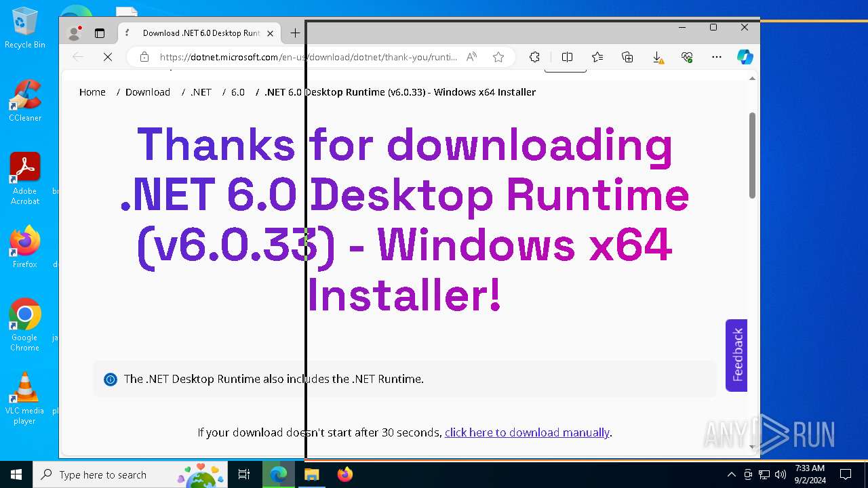
Task: Select Microsoft Edge in the taskbar
Action: click(279, 474)
